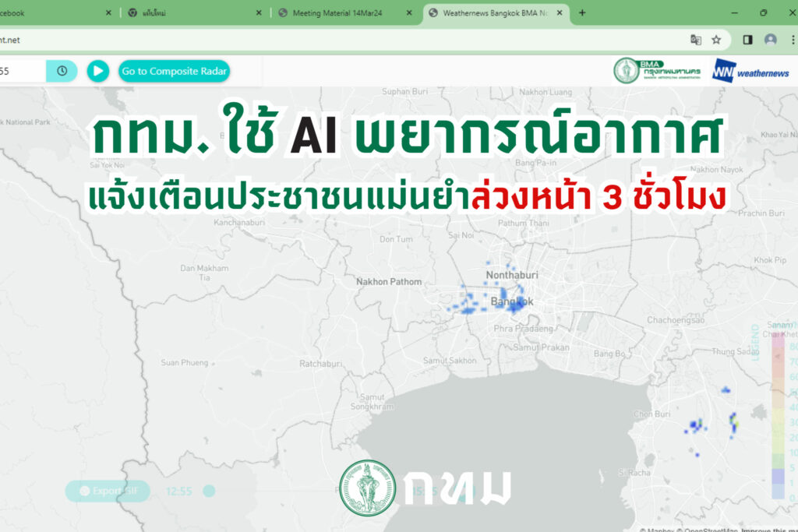Viewport: 798px width, 532px height.
Task: Close the Facebook tab
Action: (x=108, y=13)
